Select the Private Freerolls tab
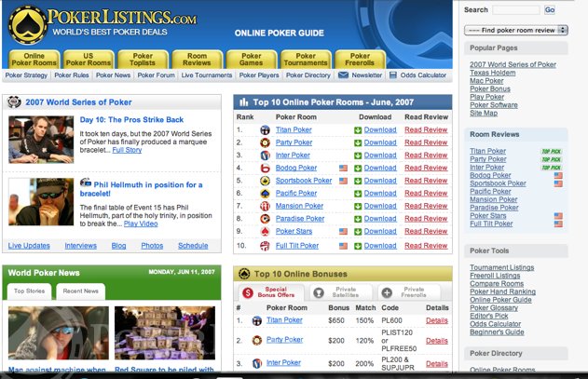 [409, 292]
